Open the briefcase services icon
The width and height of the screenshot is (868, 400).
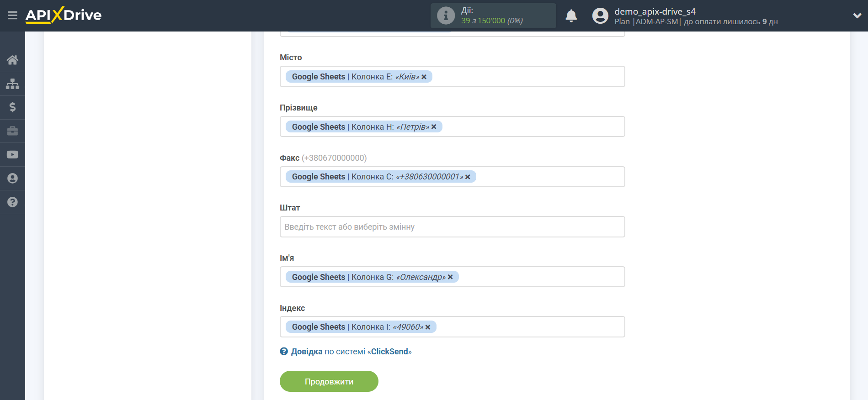coord(12,131)
